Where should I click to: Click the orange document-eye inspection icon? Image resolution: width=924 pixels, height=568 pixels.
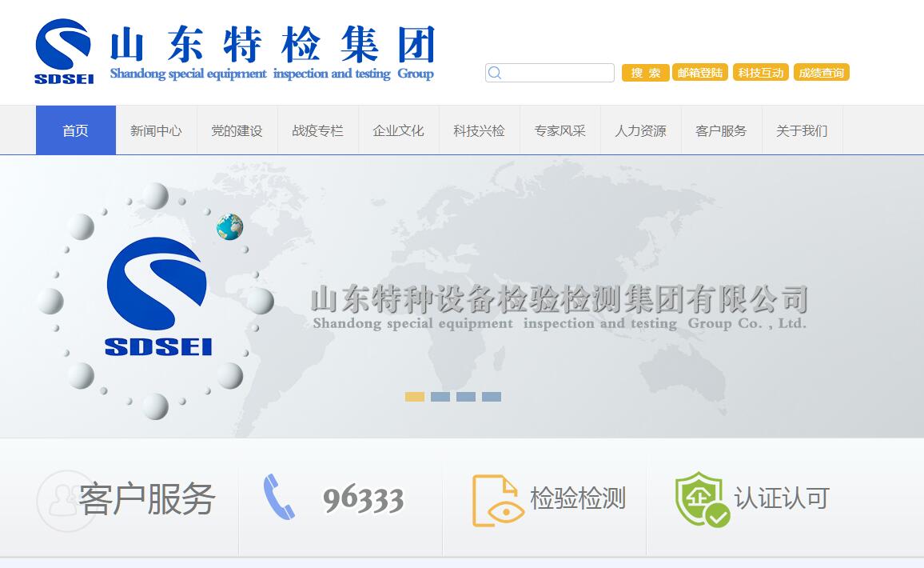(497, 500)
